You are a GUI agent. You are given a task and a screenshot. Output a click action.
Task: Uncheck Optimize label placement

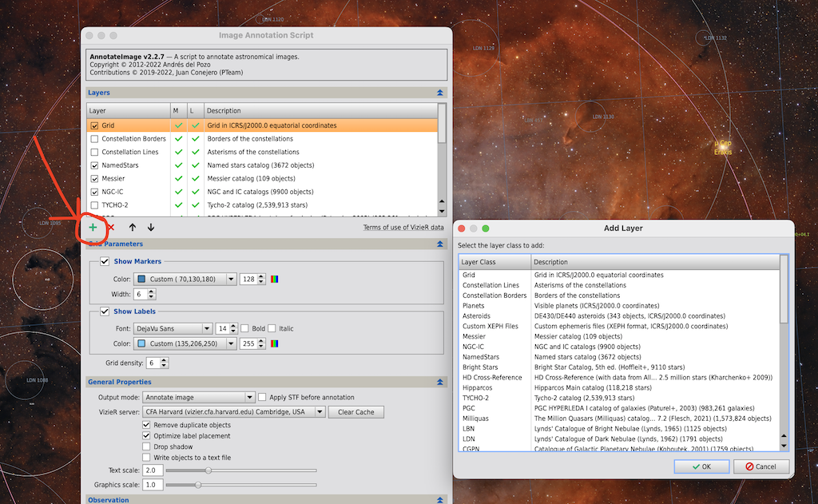click(x=147, y=436)
